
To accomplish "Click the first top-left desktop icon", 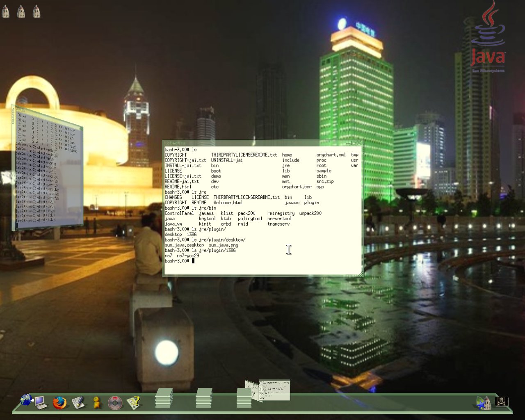I will (x=5, y=11).
